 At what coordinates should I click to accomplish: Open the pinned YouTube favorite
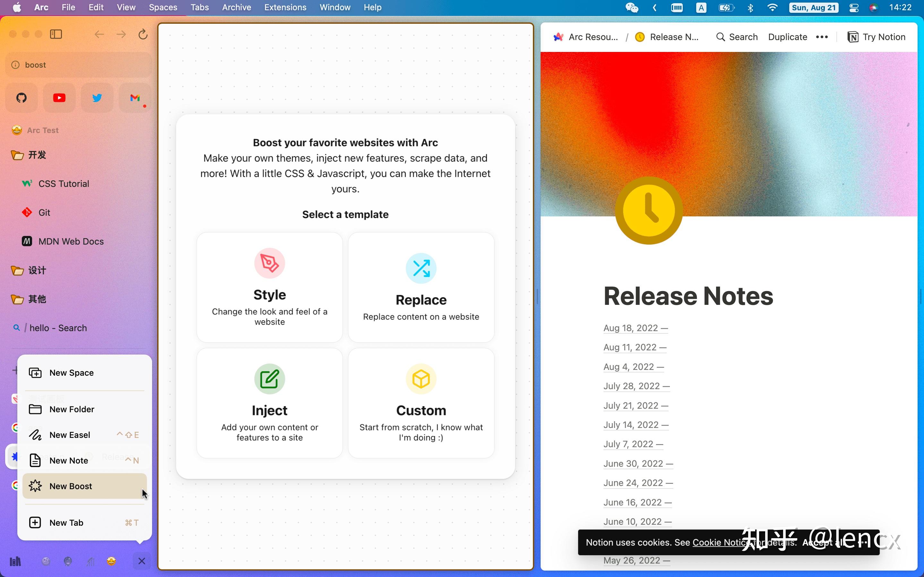(59, 98)
